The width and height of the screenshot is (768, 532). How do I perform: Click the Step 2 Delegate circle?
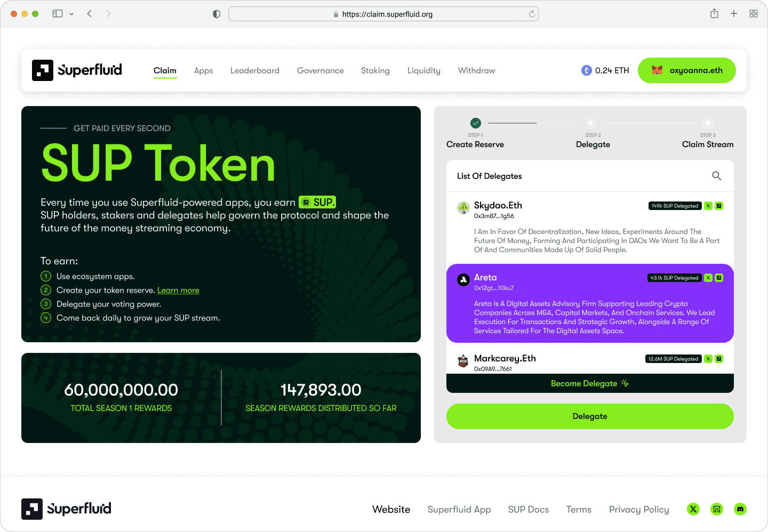click(590, 123)
